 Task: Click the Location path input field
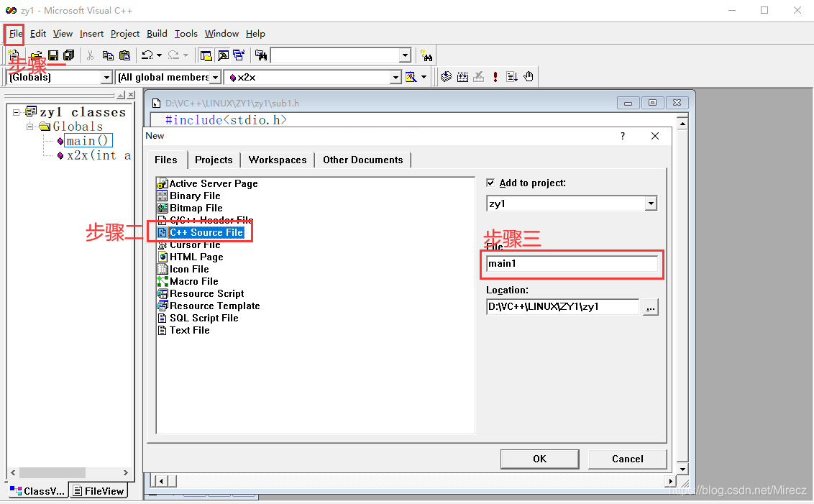563,307
